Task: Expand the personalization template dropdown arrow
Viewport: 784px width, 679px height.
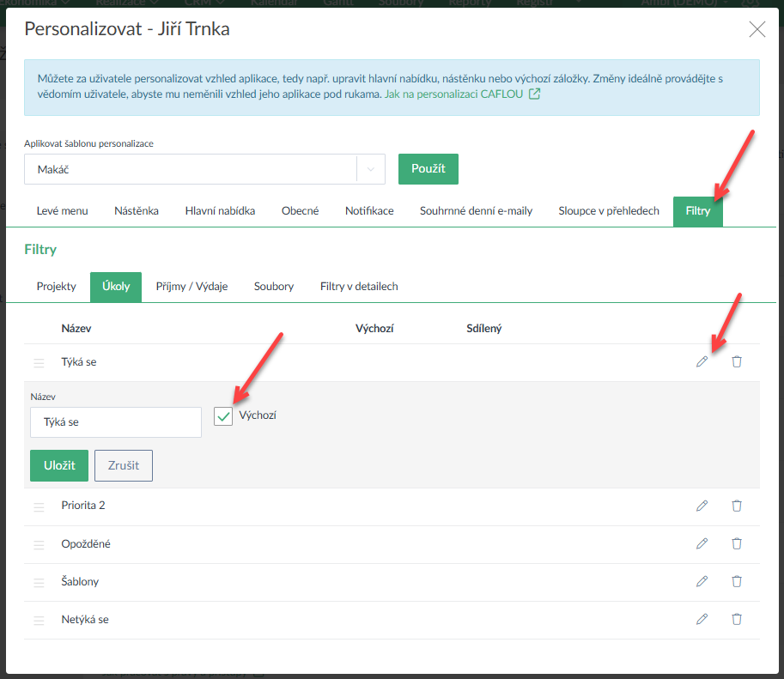Action: (371, 170)
